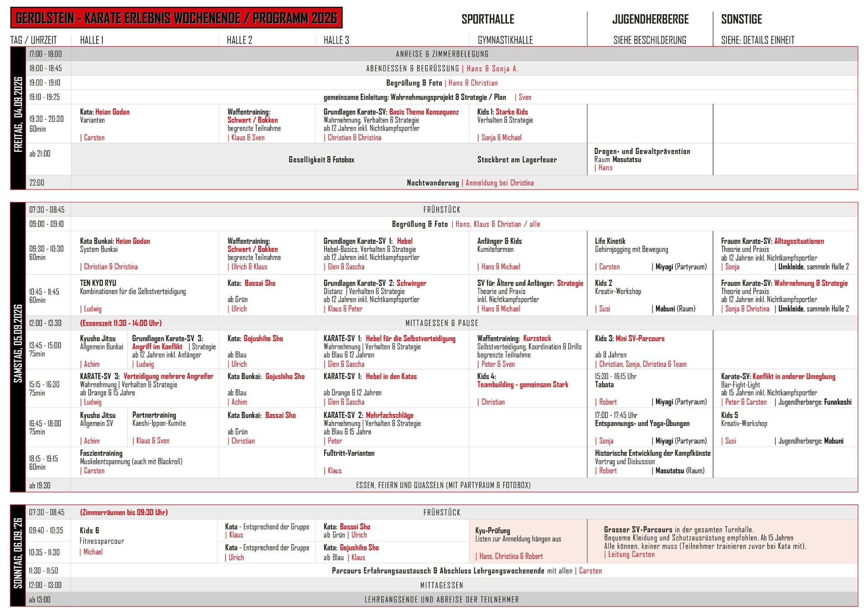Click Frauen Karate-SV: Alltagssituationen entry
This screenshot has height=616, width=868.
pos(772,242)
